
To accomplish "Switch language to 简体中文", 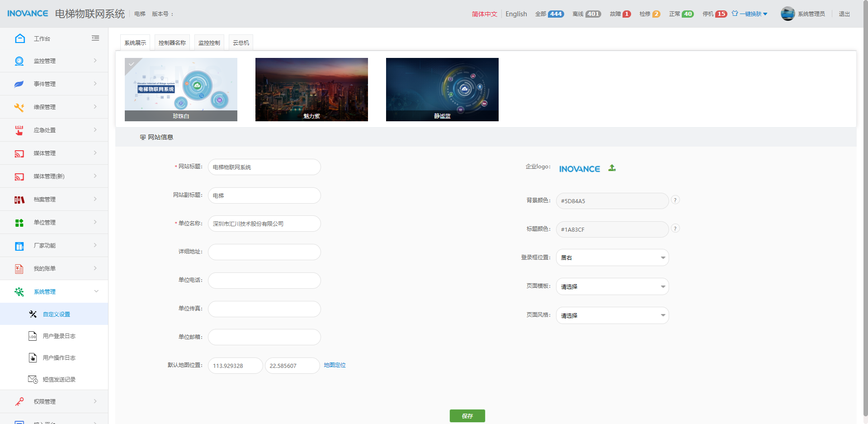I will (485, 14).
